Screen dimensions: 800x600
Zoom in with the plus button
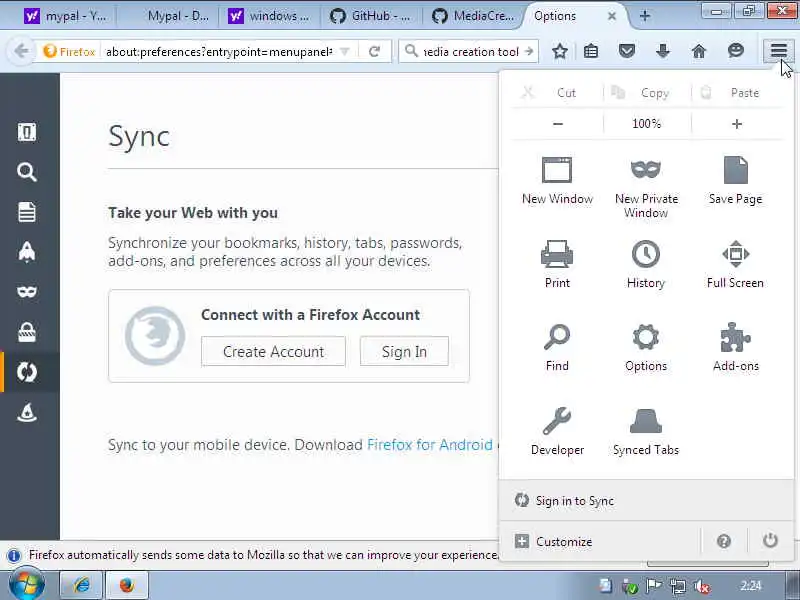pos(737,124)
